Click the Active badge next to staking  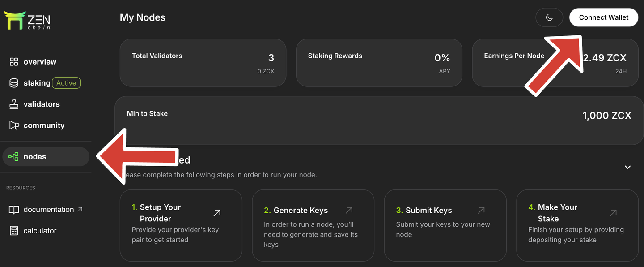pos(66,82)
